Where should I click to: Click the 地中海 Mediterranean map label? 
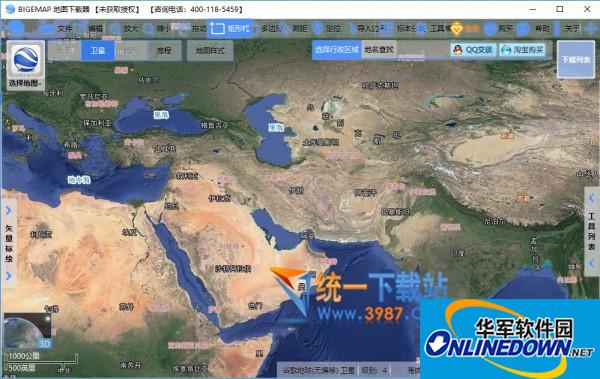[79, 180]
